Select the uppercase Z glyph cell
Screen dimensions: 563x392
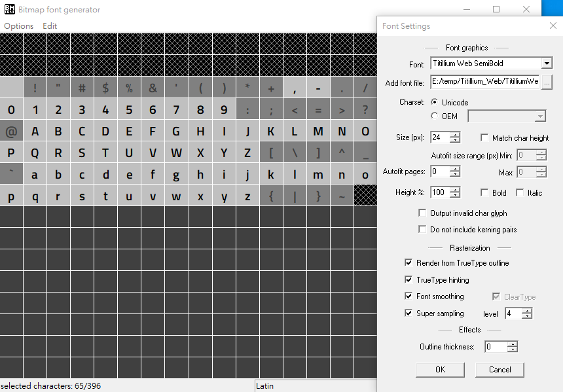247,153
